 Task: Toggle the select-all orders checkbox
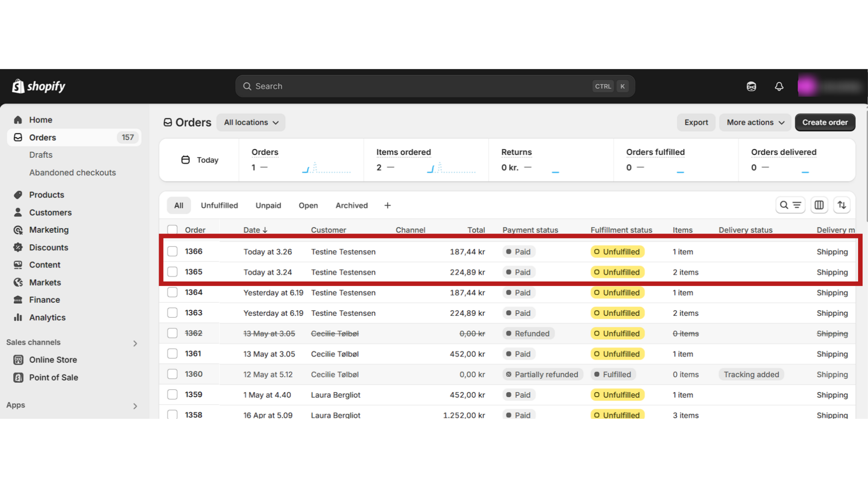coord(172,230)
